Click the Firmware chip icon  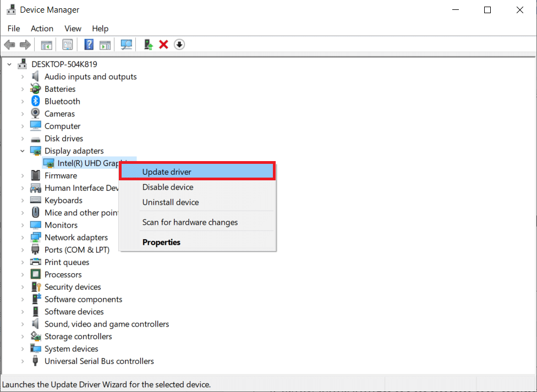[x=35, y=175]
